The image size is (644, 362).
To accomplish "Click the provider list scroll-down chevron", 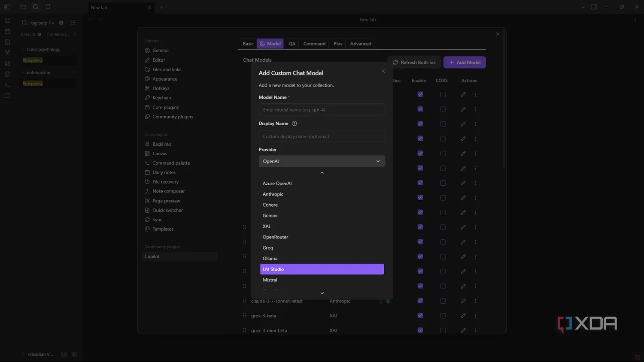I will [322, 293].
